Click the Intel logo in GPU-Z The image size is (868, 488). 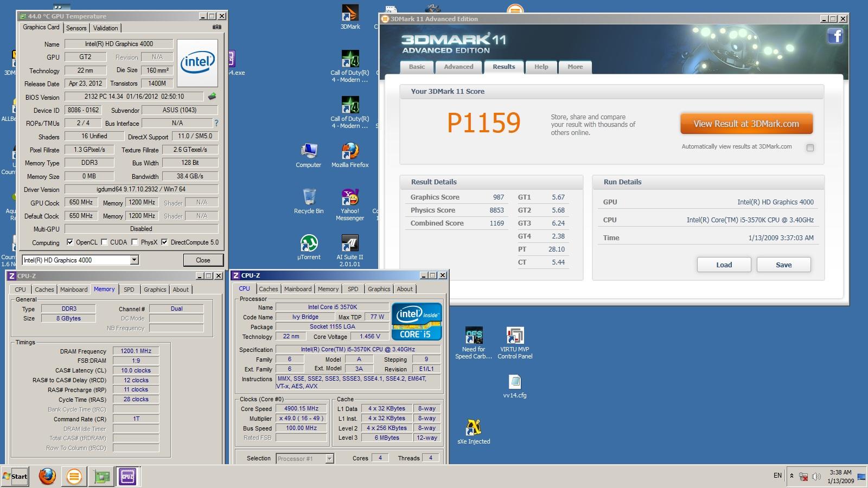[197, 63]
